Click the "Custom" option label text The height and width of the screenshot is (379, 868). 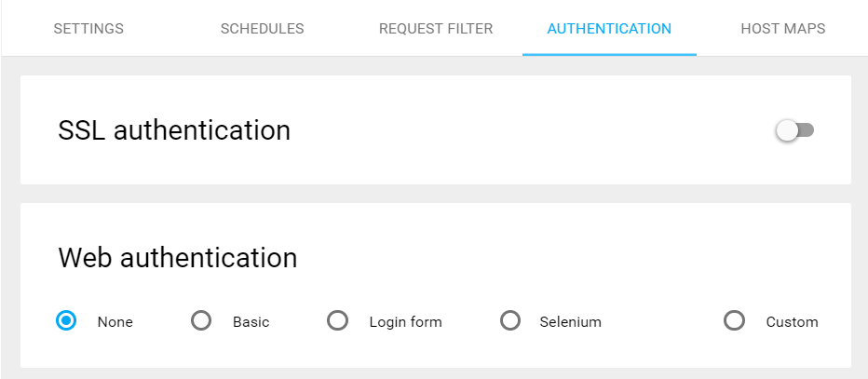(x=792, y=322)
